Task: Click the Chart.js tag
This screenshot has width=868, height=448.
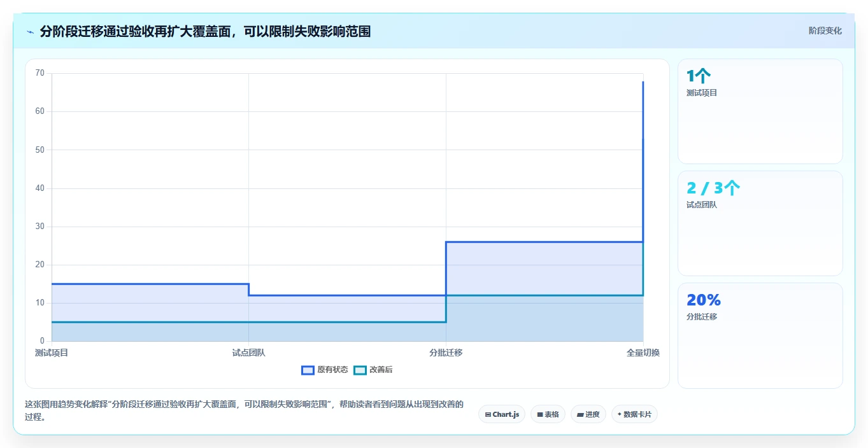Action: (x=502, y=414)
